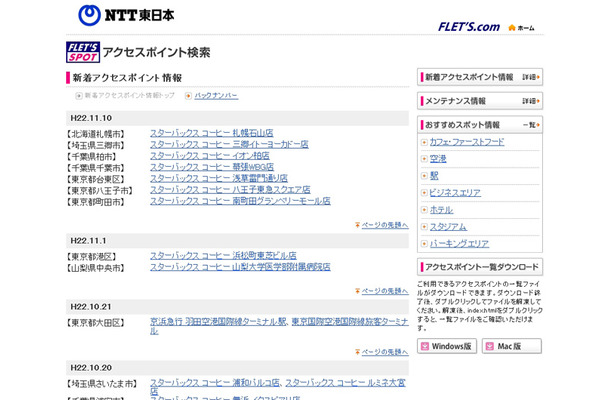Click the H22.10.21 date heading
This screenshot has width=610, height=400.
point(91,307)
